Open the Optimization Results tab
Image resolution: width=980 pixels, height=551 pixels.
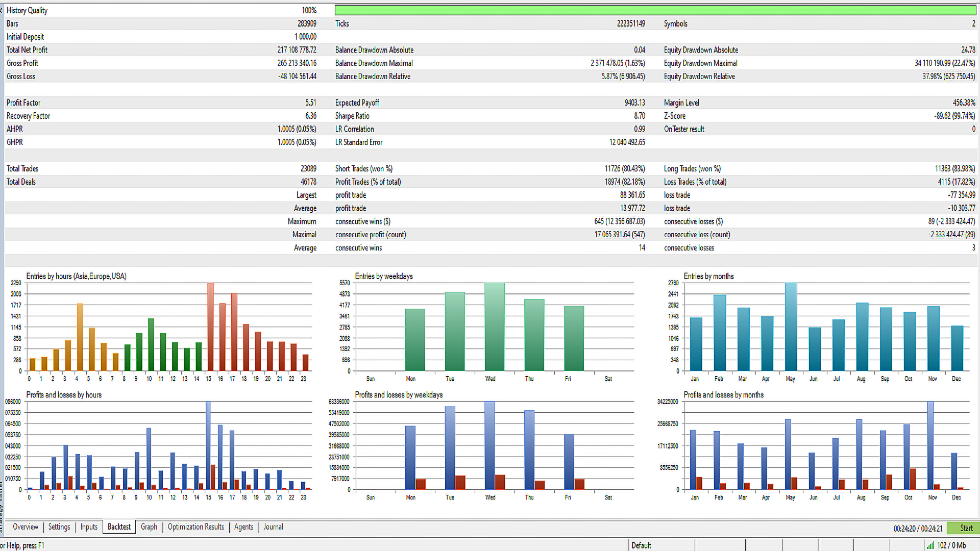pyautogui.click(x=195, y=527)
